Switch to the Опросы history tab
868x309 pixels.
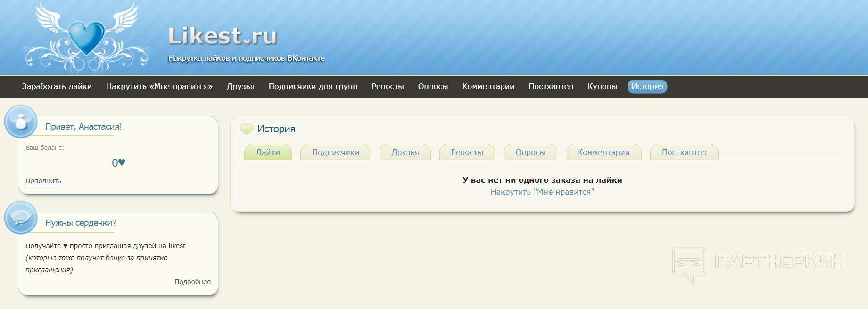[530, 152]
